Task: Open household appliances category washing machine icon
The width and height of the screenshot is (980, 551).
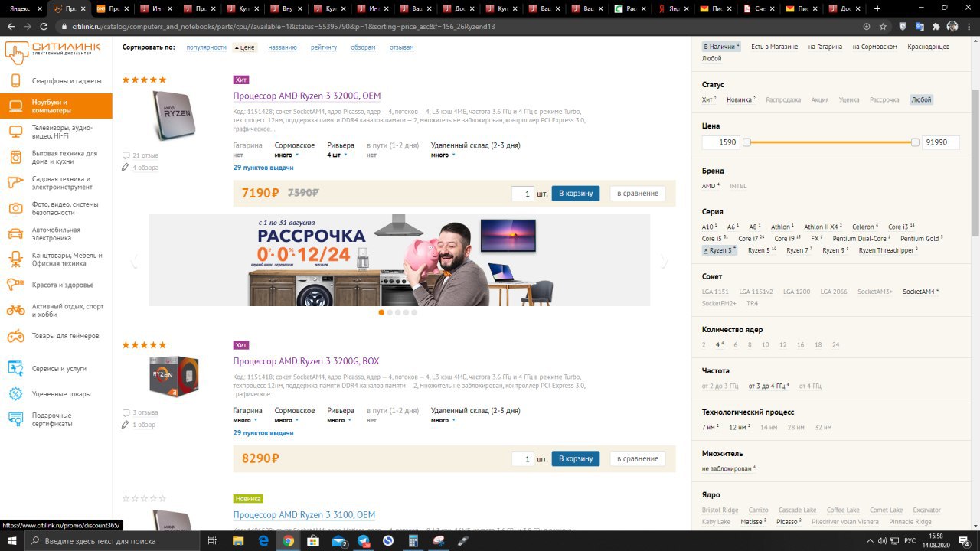Action: [x=15, y=157]
